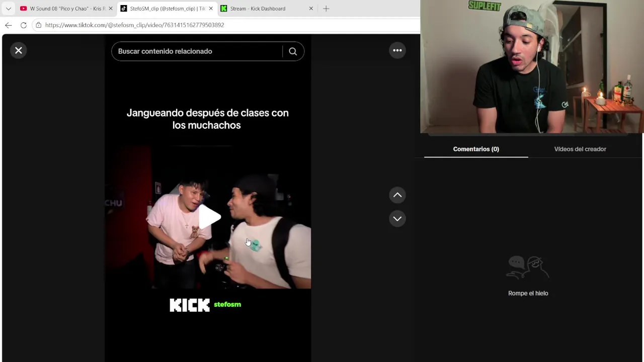Image resolution: width=644 pixels, height=362 pixels.
Task: View site information icon in address bar
Action: [x=38, y=25]
